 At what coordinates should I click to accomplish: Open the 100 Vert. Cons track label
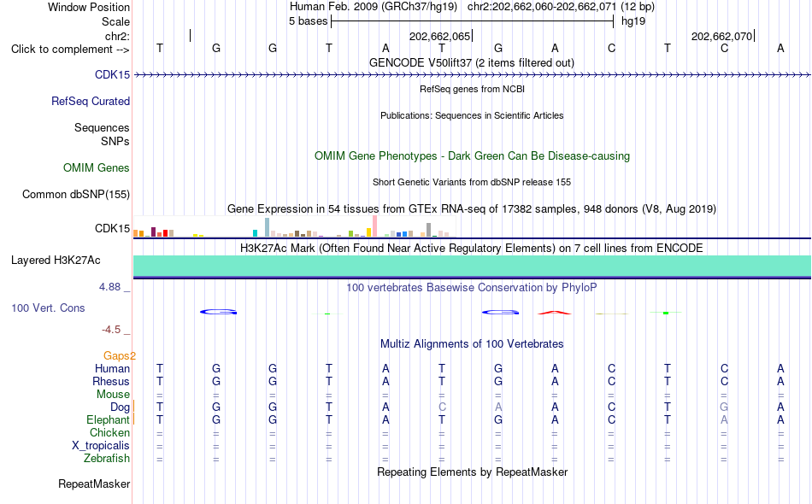coord(48,308)
